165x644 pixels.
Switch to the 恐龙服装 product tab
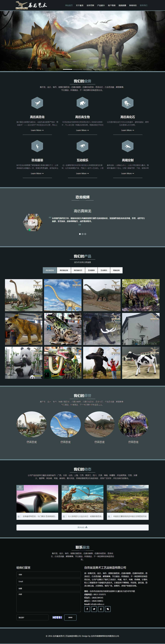tap(91, 270)
